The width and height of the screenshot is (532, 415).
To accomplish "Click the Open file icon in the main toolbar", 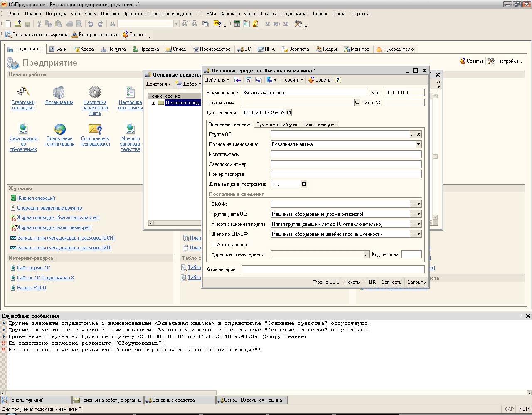I will (x=18, y=24).
